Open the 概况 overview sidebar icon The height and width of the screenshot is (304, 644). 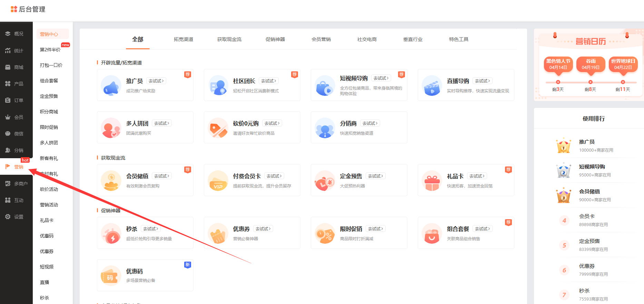coord(8,34)
